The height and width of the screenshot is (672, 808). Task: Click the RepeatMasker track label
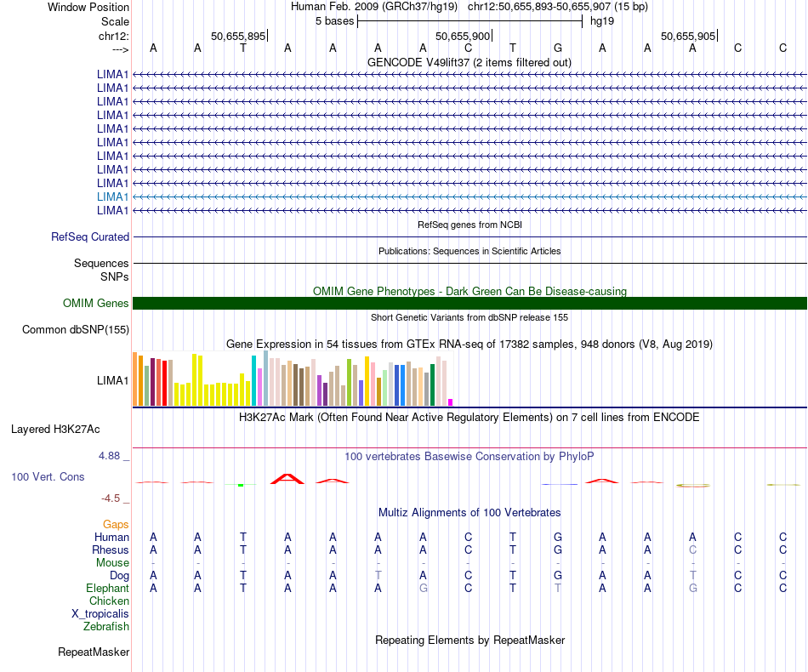[94, 652]
